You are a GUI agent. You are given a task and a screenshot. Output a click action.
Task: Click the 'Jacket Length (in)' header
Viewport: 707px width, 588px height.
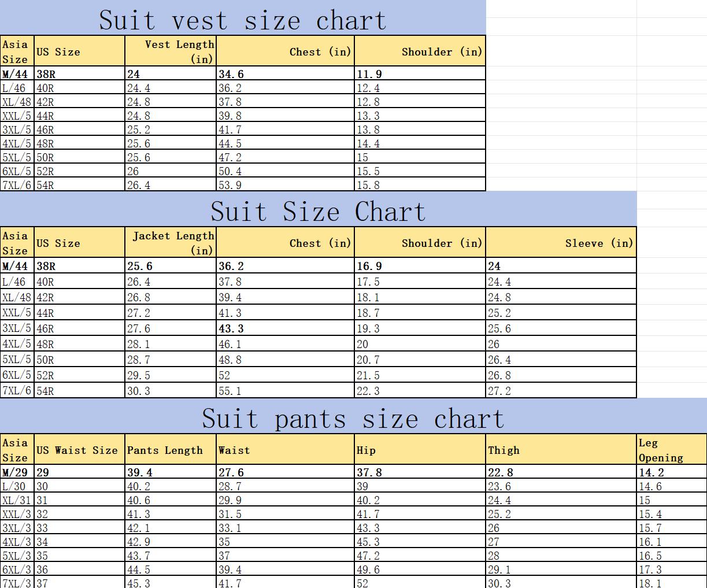[x=171, y=243]
